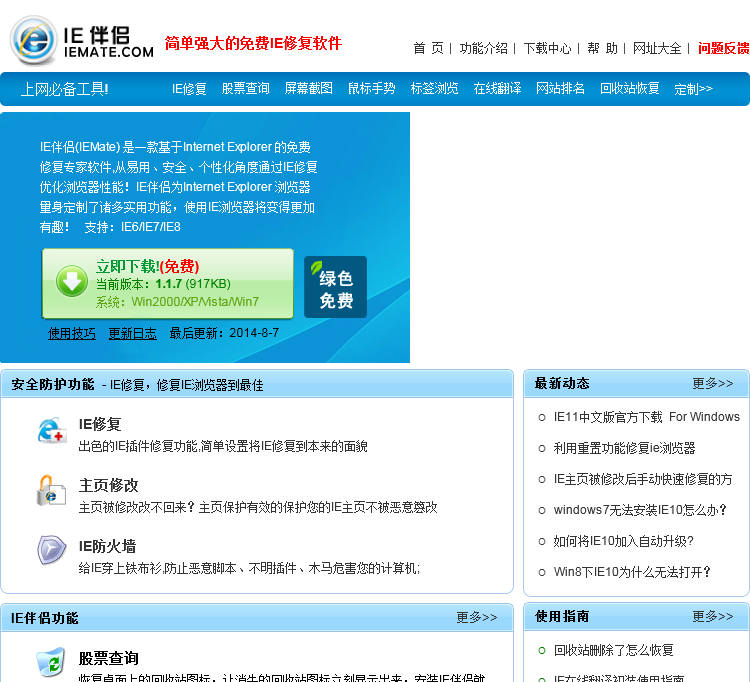Go to 下载中心

547,48
